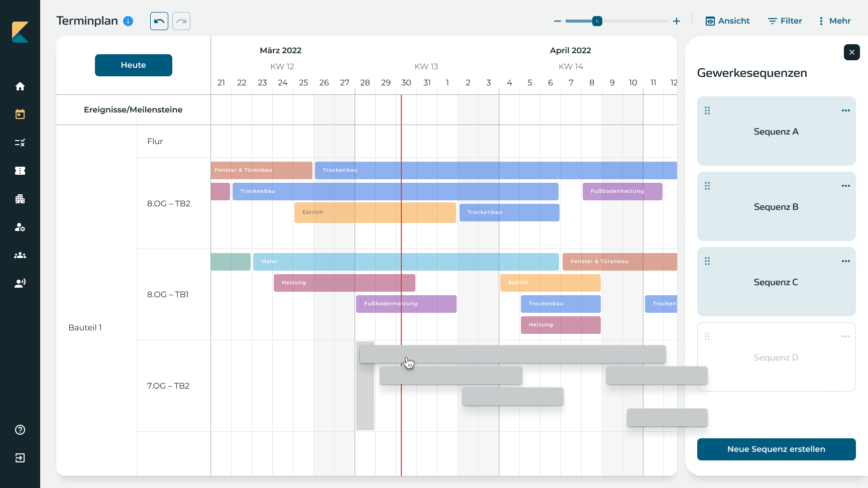Zoom out with the minus icon

(x=557, y=21)
